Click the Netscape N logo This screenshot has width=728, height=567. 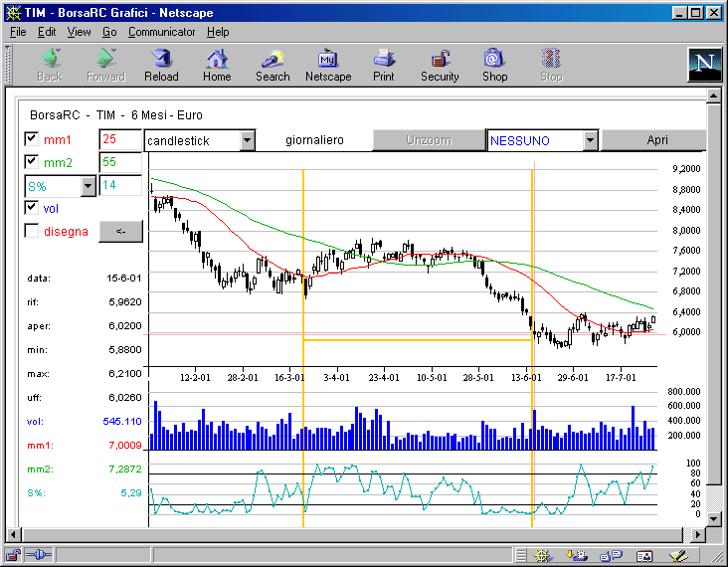point(704,65)
